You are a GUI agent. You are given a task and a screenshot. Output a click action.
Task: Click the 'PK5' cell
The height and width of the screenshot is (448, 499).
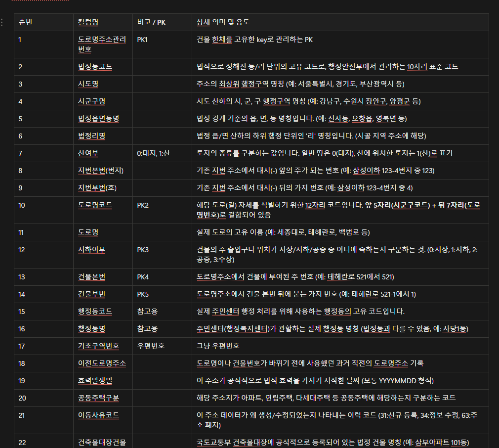tap(162, 294)
